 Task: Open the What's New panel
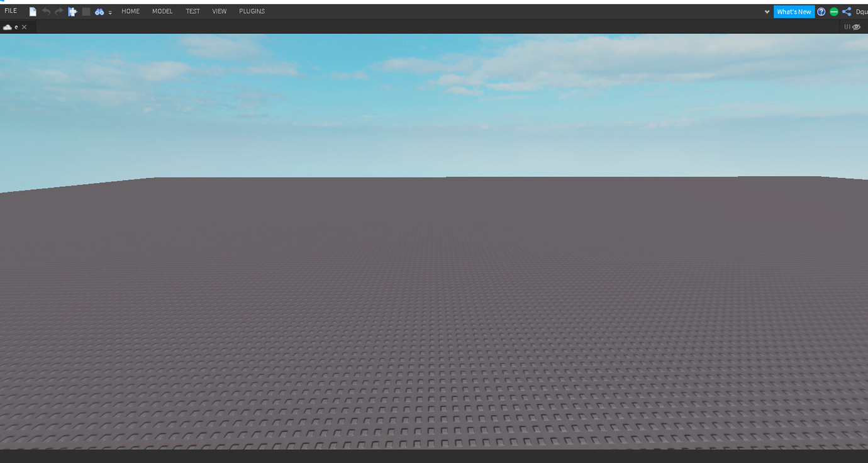(x=794, y=11)
